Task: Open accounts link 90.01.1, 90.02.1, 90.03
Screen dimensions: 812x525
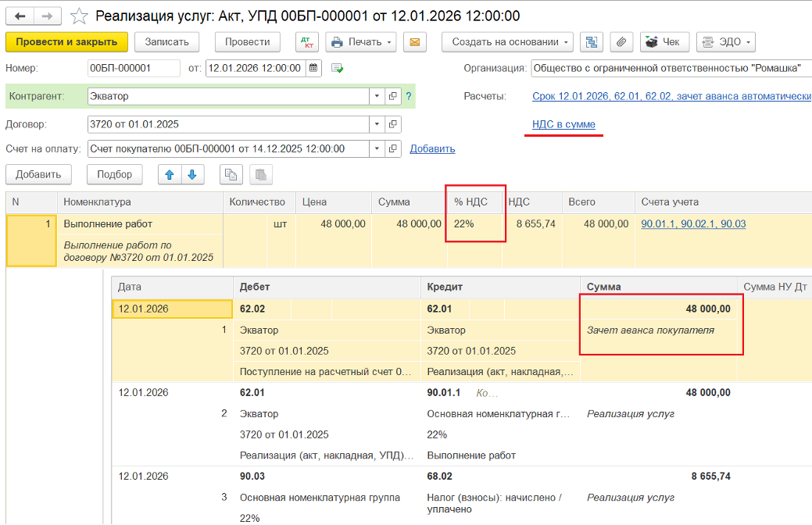Action: (693, 224)
